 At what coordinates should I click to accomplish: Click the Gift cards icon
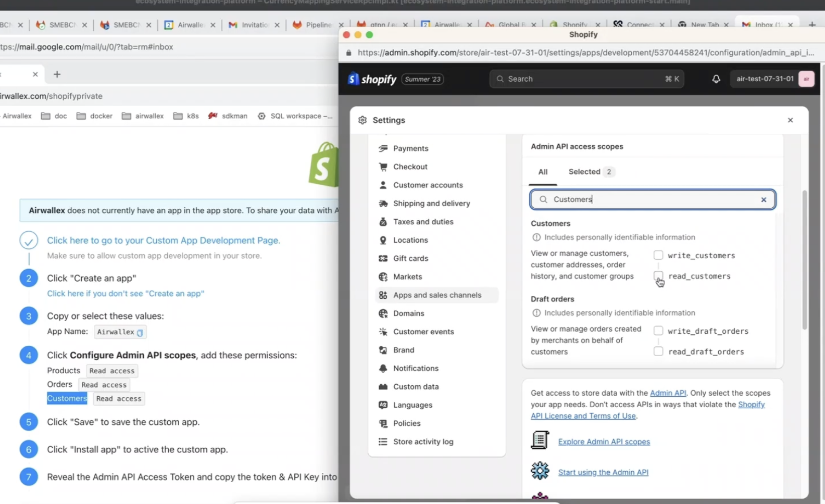point(383,258)
